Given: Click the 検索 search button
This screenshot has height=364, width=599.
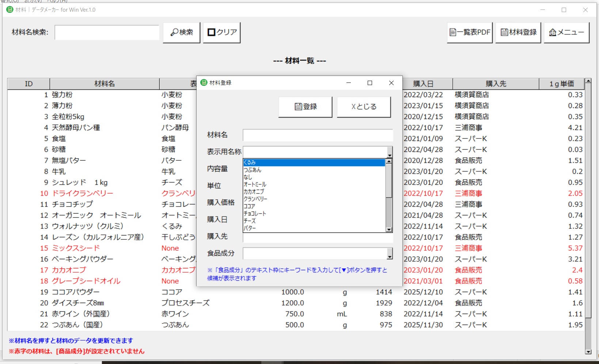Looking at the screenshot, I should (182, 32).
